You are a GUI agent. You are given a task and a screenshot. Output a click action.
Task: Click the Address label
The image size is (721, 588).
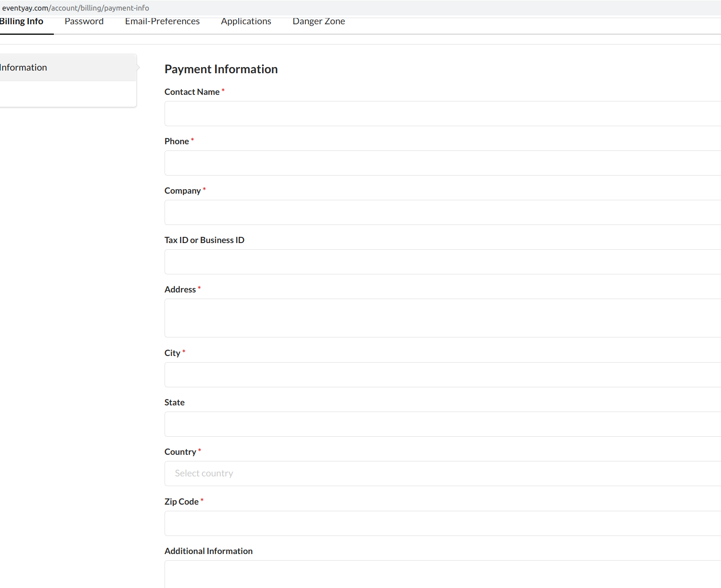pos(180,289)
